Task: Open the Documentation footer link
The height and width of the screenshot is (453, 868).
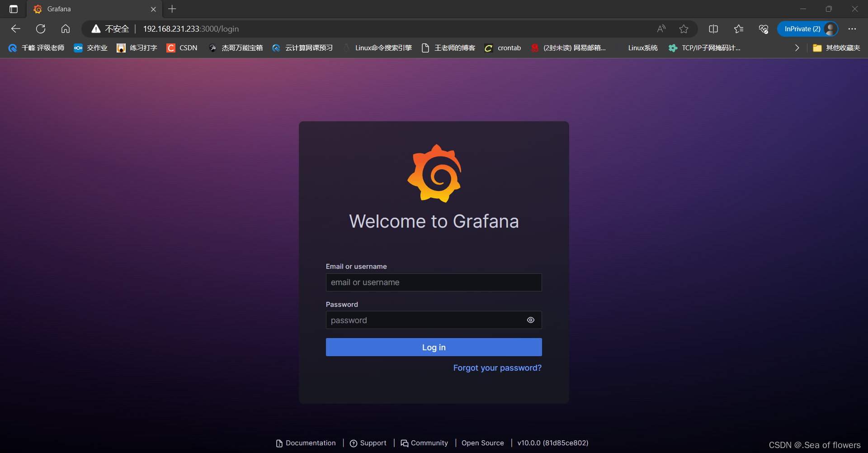Action: (x=306, y=443)
